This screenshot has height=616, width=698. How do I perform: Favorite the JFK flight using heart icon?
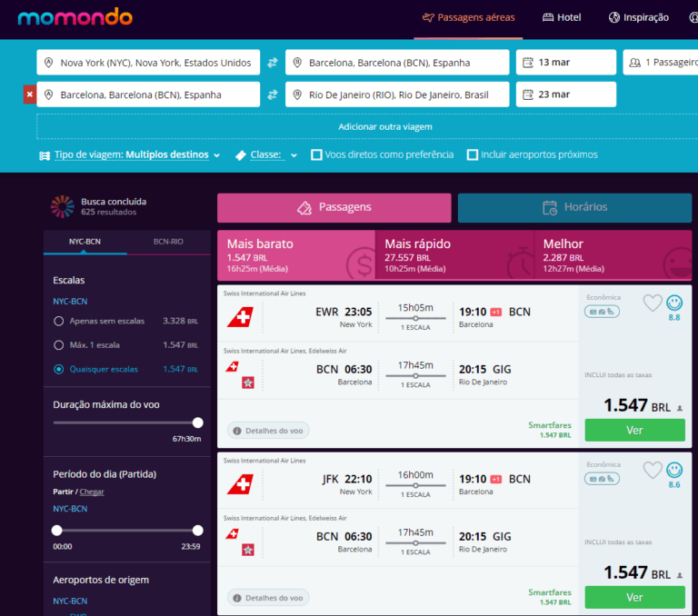pyautogui.click(x=652, y=470)
